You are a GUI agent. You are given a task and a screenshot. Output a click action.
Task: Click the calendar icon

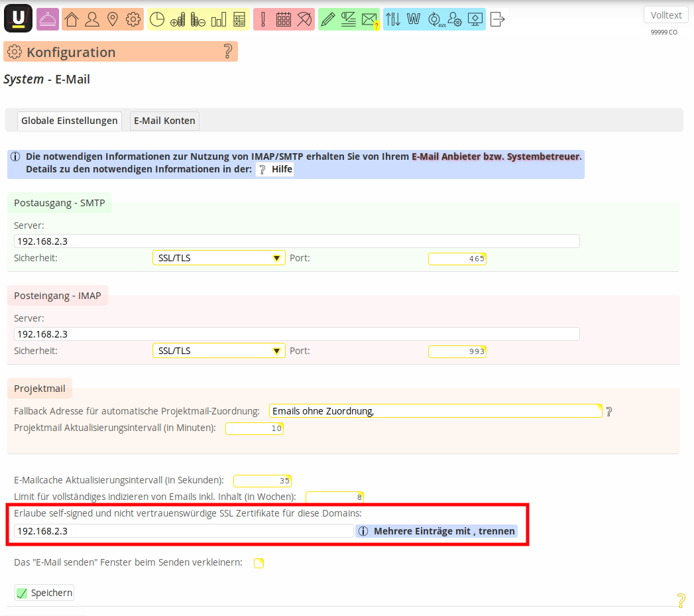point(284,19)
